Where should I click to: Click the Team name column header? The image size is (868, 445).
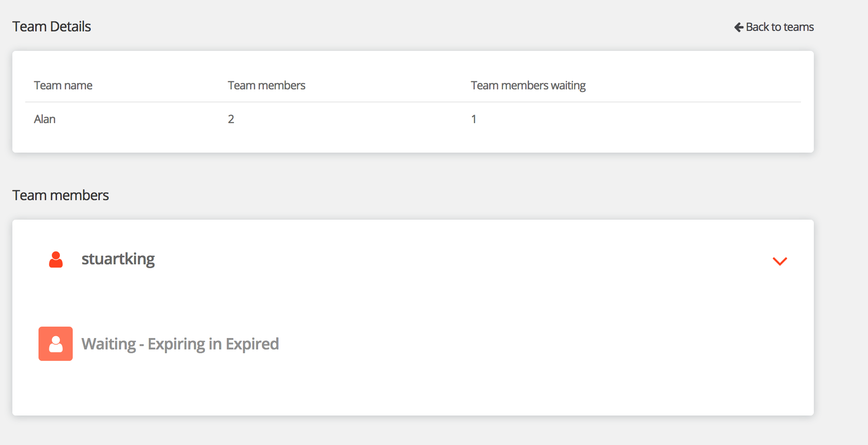click(x=63, y=86)
